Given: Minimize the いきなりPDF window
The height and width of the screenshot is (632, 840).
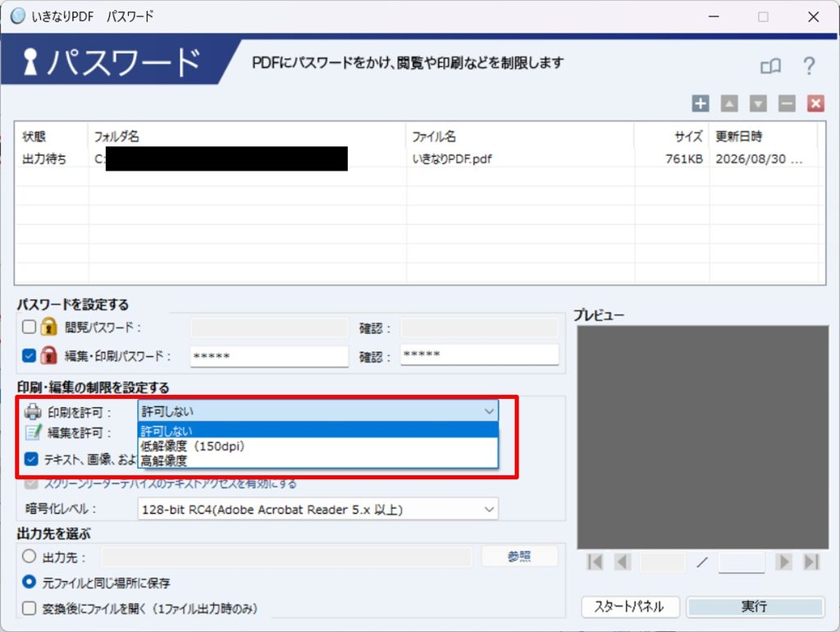Looking at the screenshot, I should (714, 16).
